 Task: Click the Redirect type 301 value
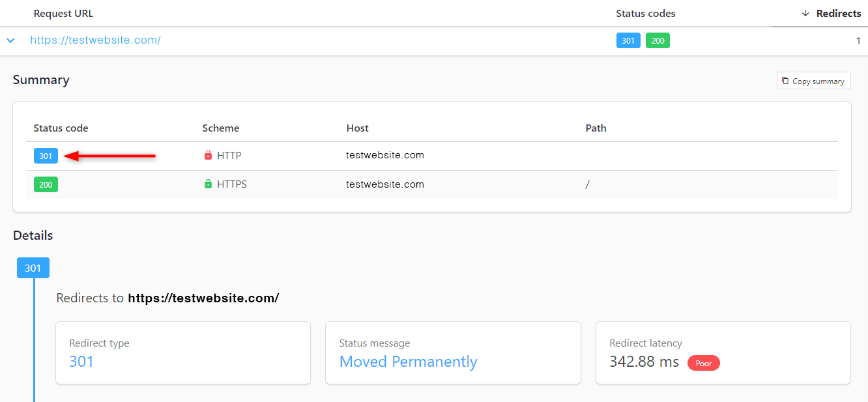click(x=81, y=362)
